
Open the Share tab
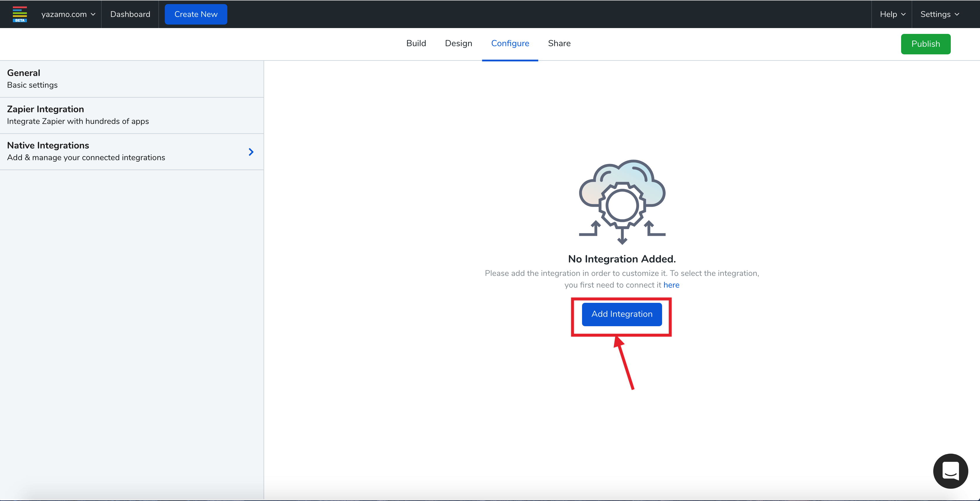(559, 43)
